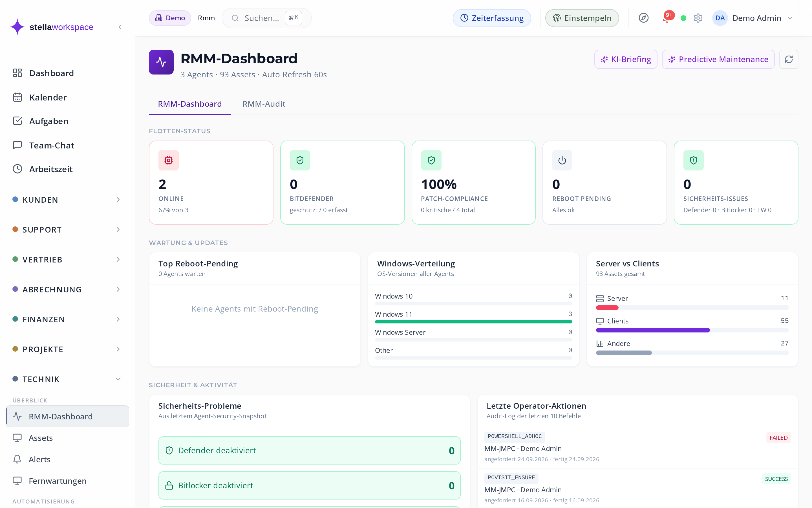Click the Defender deaktiviert shield icon

point(169,450)
